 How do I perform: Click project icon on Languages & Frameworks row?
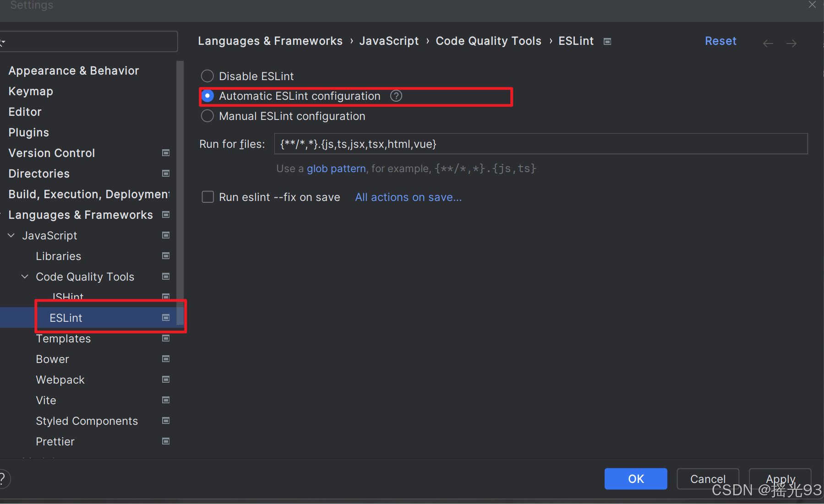click(166, 215)
